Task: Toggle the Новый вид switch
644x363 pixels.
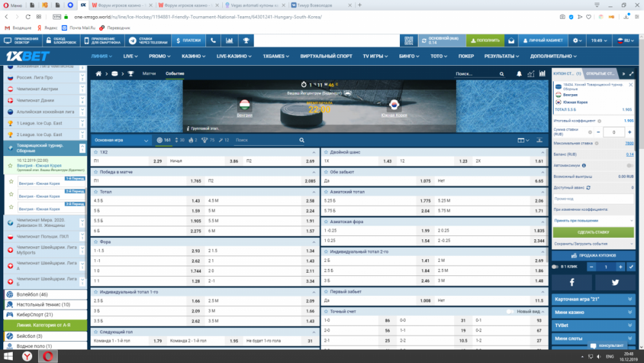Action: pyautogui.click(x=510, y=311)
